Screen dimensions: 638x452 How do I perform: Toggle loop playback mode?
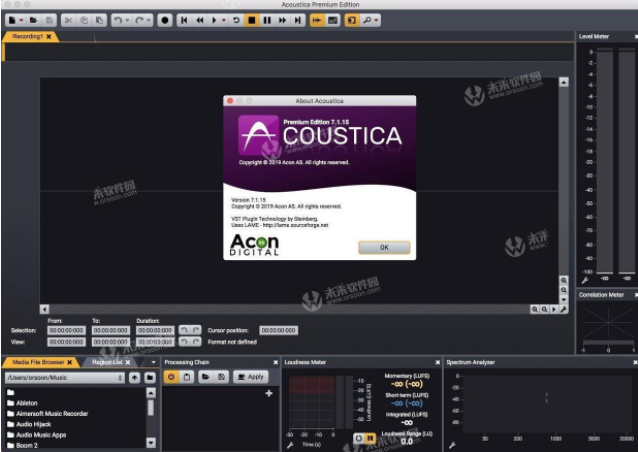click(236, 20)
